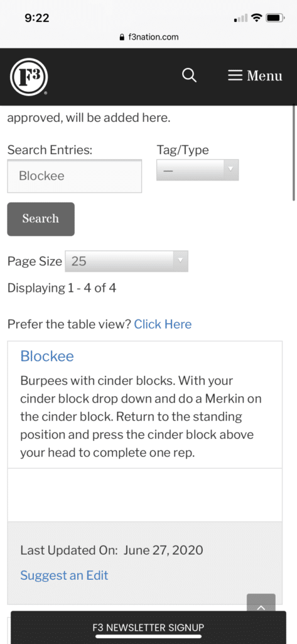
Task: Click the scroll-to-top chevron button
Action: (261, 604)
